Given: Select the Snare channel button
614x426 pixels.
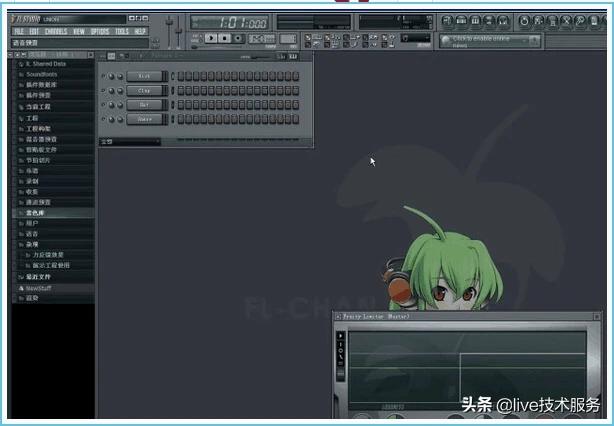Looking at the screenshot, I should point(143,118).
